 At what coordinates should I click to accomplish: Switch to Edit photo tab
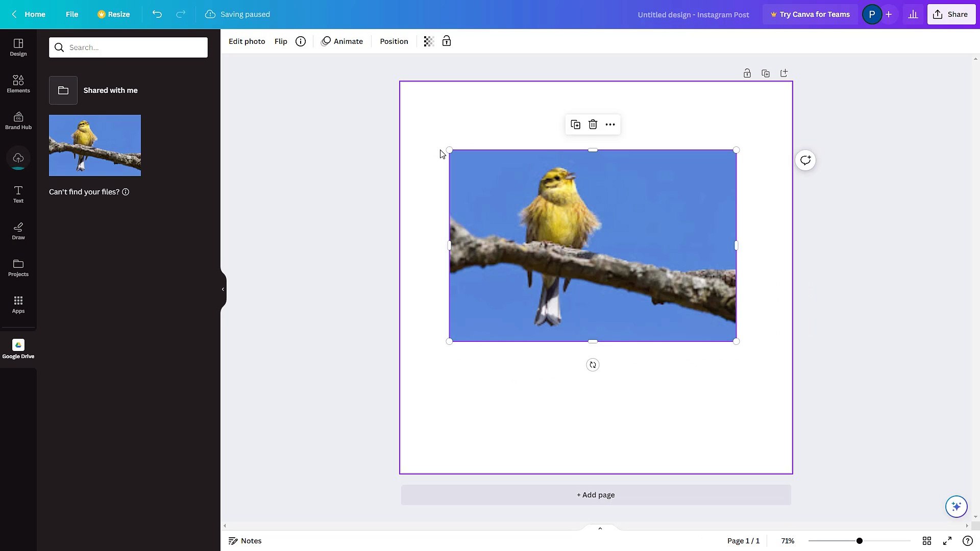pyautogui.click(x=247, y=41)
